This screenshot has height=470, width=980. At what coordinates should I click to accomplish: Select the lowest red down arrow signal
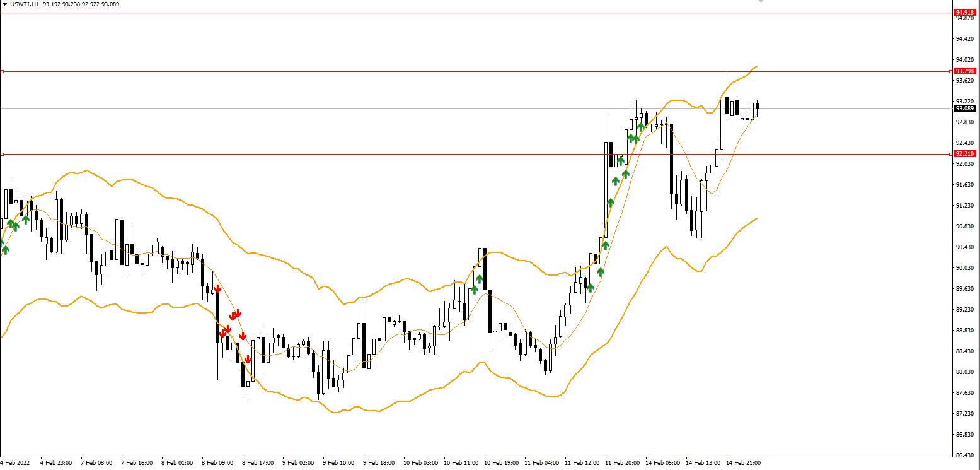(248, 360)
